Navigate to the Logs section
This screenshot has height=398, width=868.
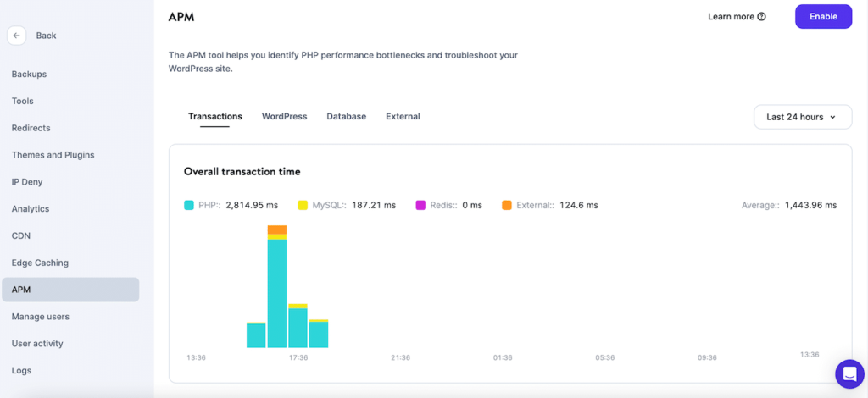tap(22, 370)
